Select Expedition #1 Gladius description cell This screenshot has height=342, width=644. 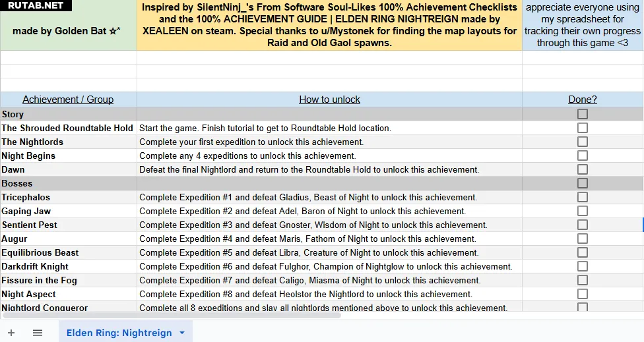329,197
